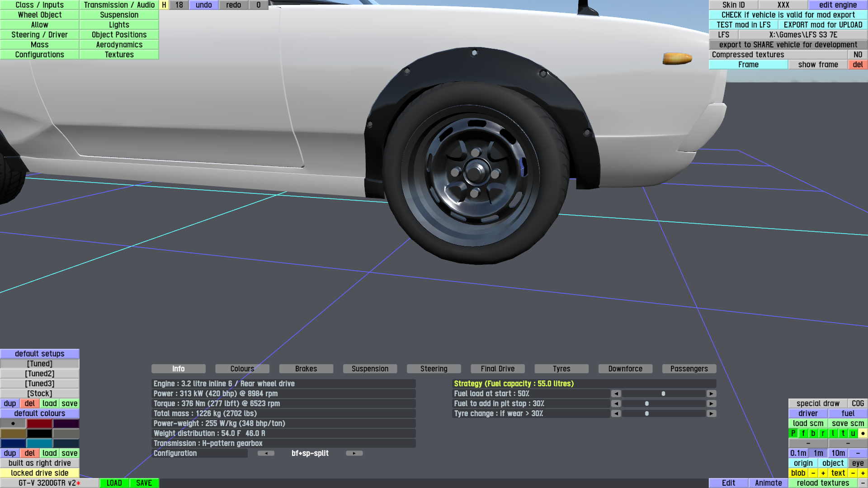Toggle locked drive side option
868x488 pixels.
click(x=40, y=473)
